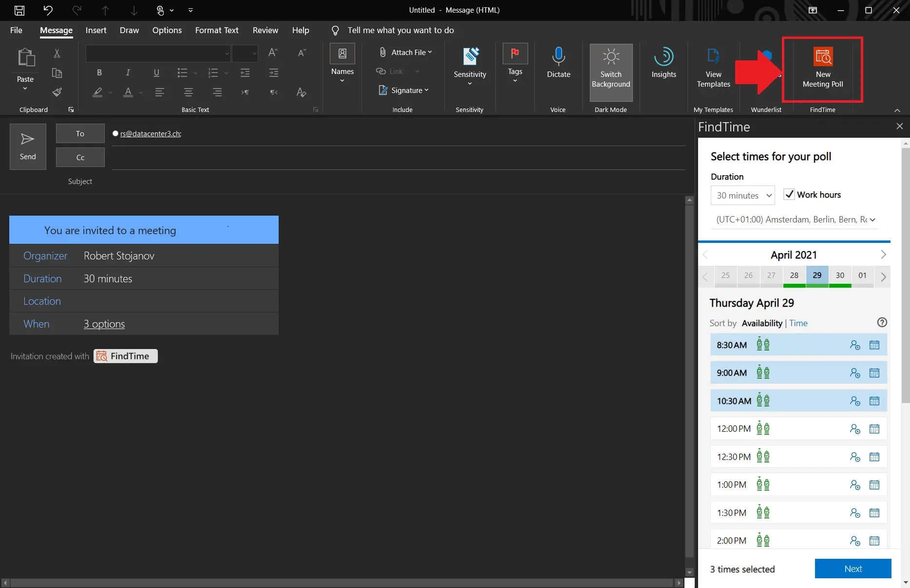Click the Subject field
This screenshot has height=588, width=910.
pos(398,182)
